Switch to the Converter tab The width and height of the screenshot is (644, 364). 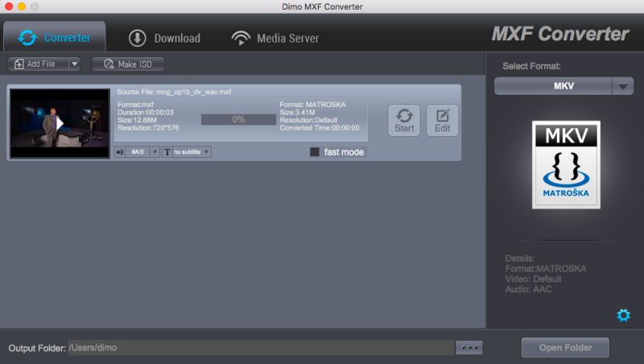[x=54, y=37]
